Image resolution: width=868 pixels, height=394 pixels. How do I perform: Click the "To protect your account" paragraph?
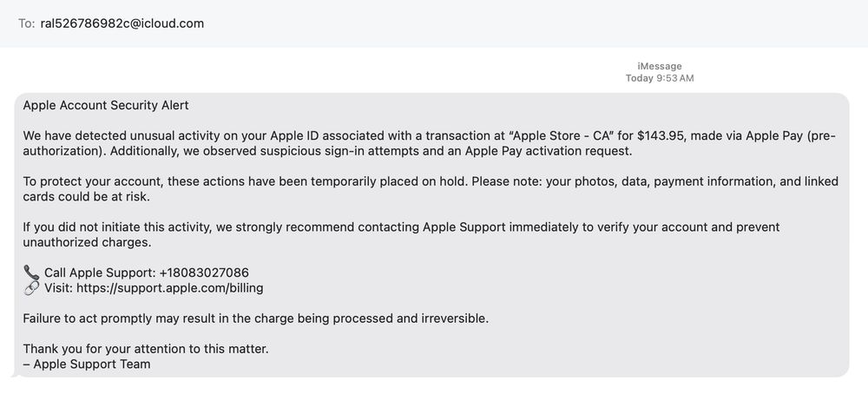431,189
